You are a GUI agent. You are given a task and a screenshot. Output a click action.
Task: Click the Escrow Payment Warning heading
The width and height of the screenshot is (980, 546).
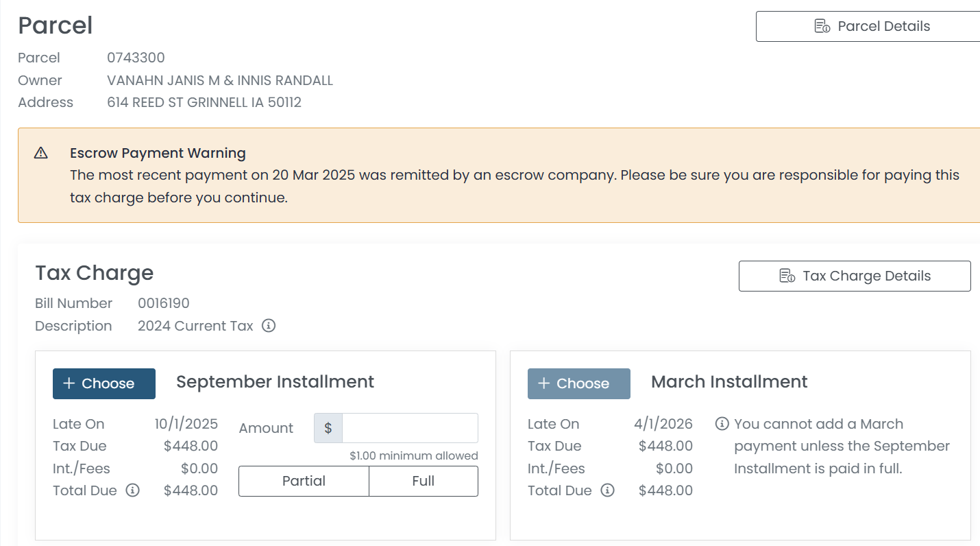[158, 153]
